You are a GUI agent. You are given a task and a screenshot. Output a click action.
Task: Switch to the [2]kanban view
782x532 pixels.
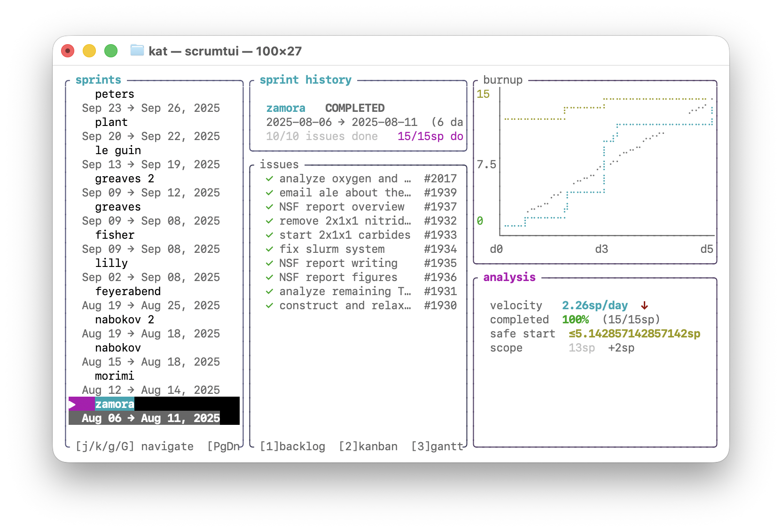[x=368, y=446]
